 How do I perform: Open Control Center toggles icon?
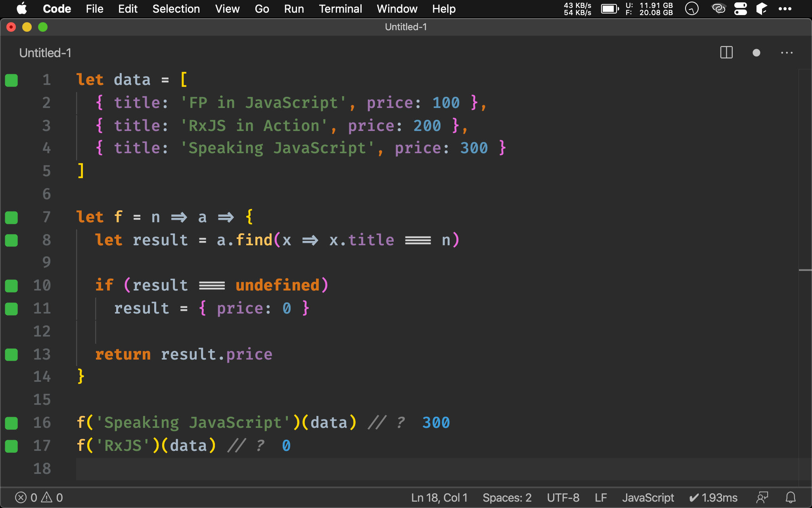[x=740, y=9]
